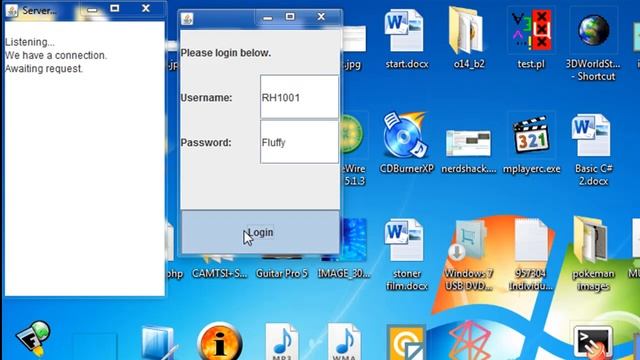640x360 pixels.
Task: Click the 'Listening...' log line
Action: (30, 42)
